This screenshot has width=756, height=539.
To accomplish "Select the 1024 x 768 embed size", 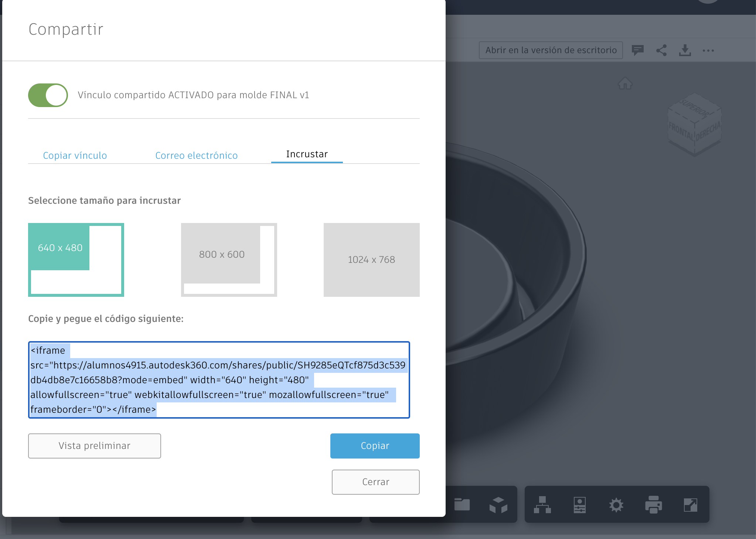I will tap(371, 260).
